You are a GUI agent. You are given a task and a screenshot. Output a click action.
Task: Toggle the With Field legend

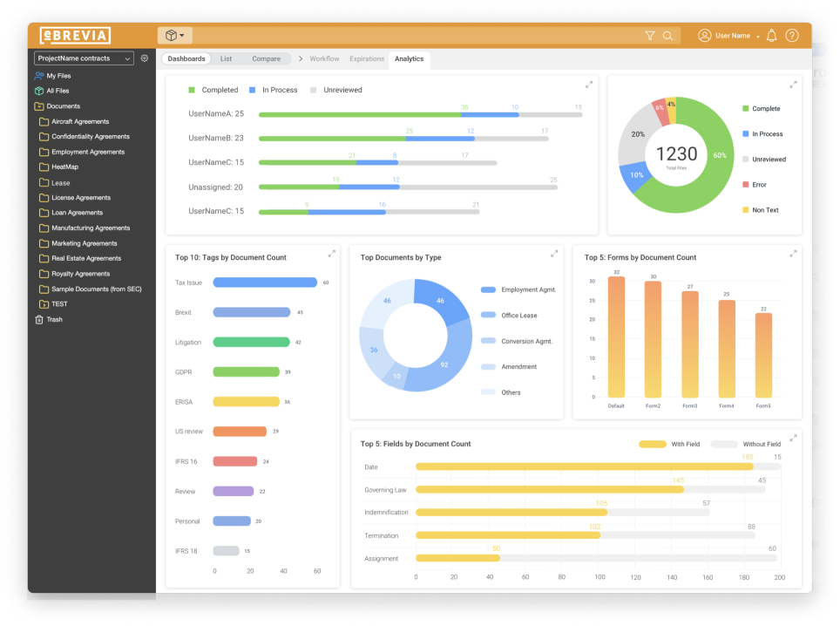coord(669,444)
